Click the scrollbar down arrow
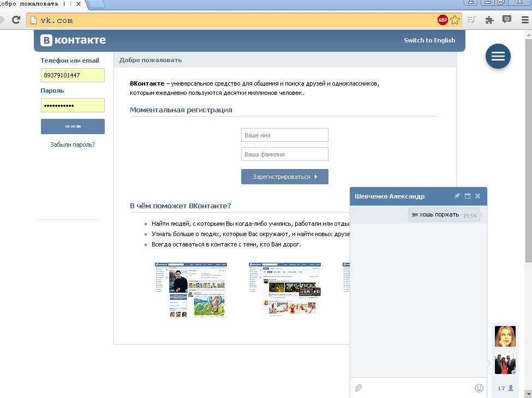 pyautogui.click(x=529, y=394)
